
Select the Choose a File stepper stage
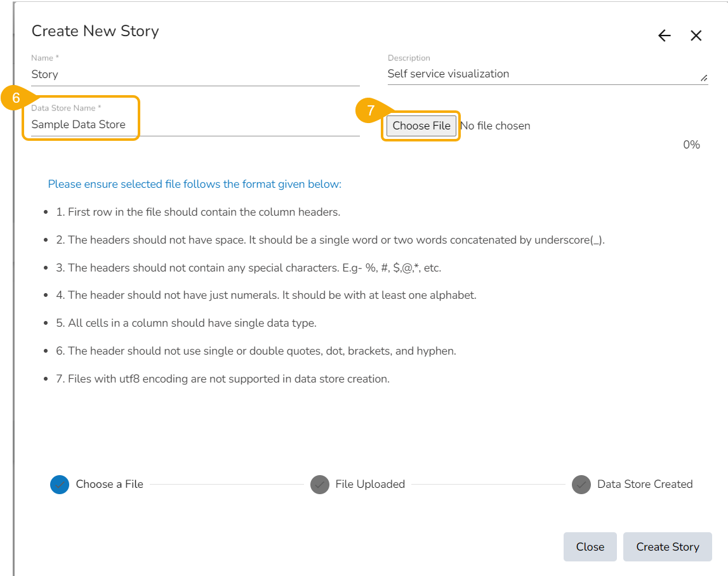click(108, 484)
